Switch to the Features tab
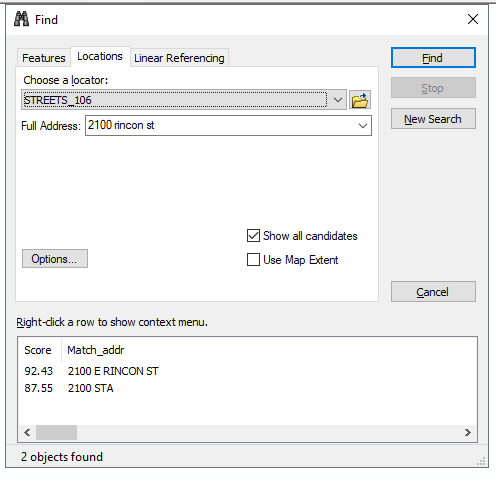The height and width of the screenshot is (480, 496). (44, 58)
